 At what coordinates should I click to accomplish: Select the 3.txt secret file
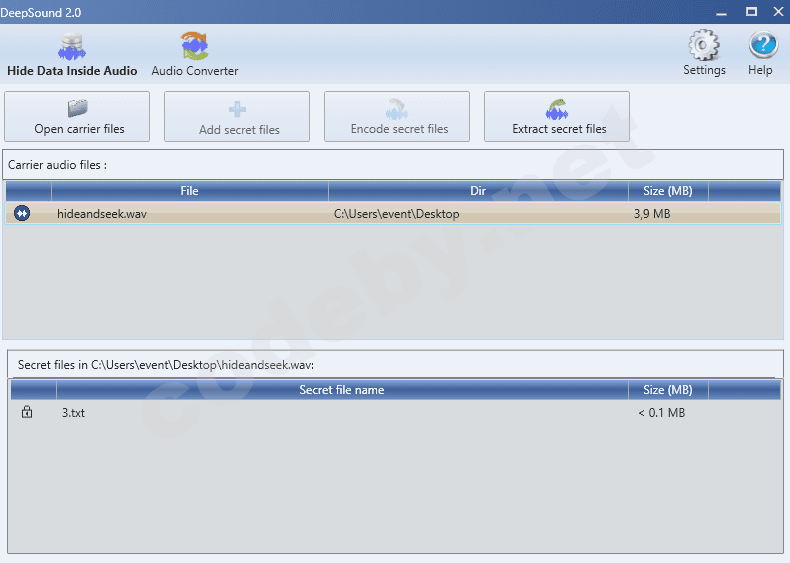pos(74,413)
